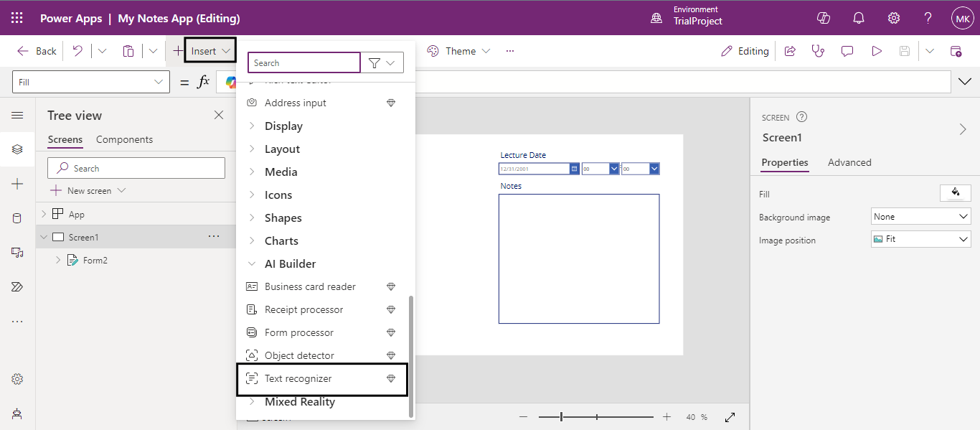Viewport: 980px width, 430px height.
Task: Click the Play preview app icon
Action: pos(876,51)
